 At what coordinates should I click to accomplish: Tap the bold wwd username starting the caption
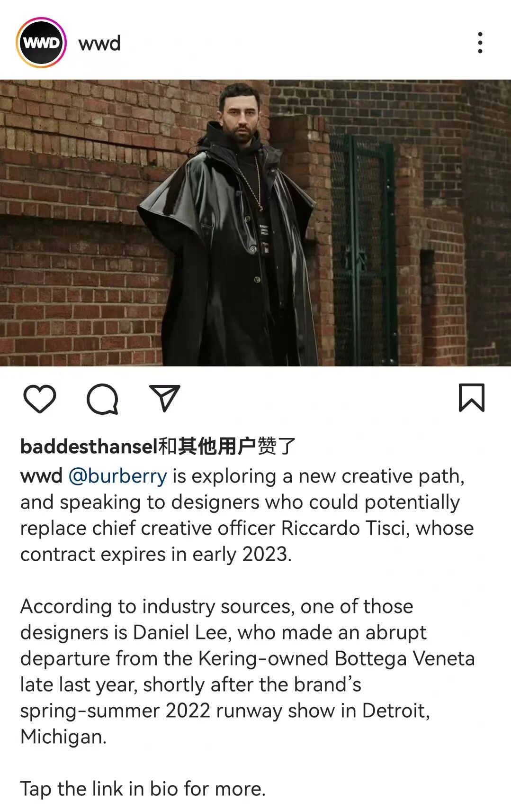(41, 476)
